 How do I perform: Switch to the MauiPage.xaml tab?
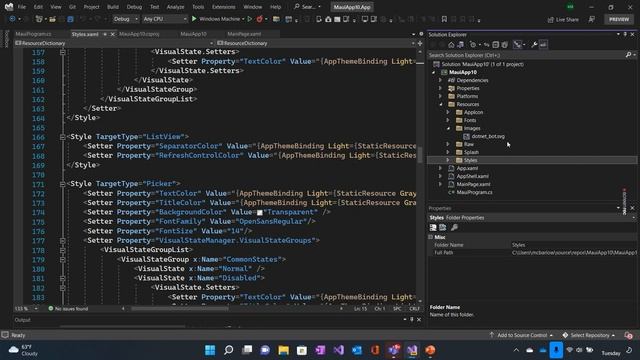point(244,34)
